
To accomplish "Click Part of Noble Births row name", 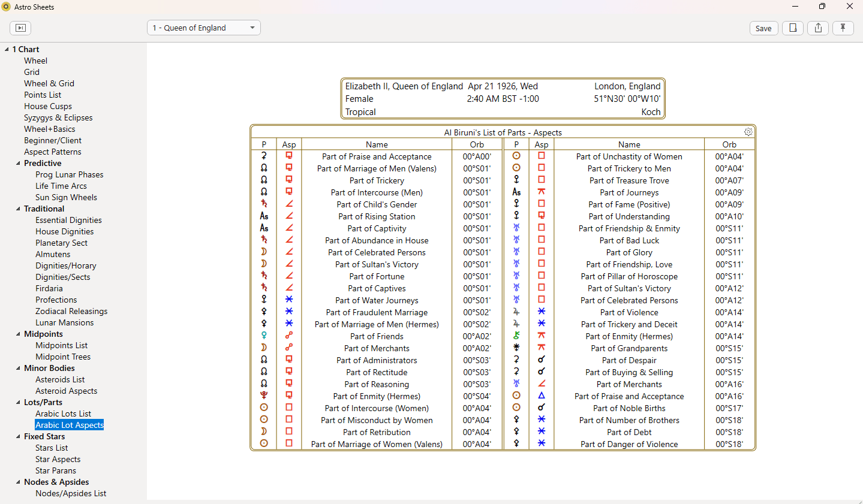I will 629,408.
